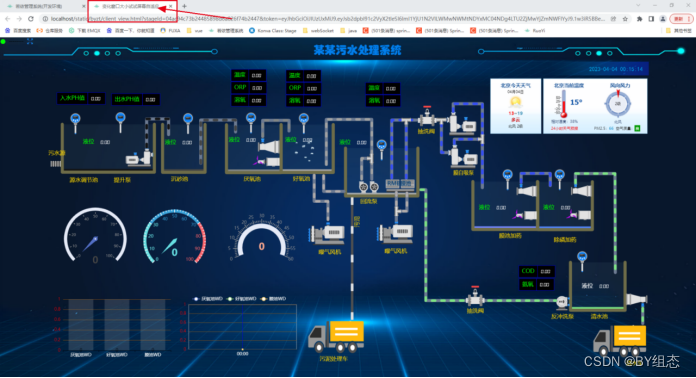The height and width of the screenshot is (378, 696).
Task: Open the browser side panel icon
Action: (x=651, y=19)
